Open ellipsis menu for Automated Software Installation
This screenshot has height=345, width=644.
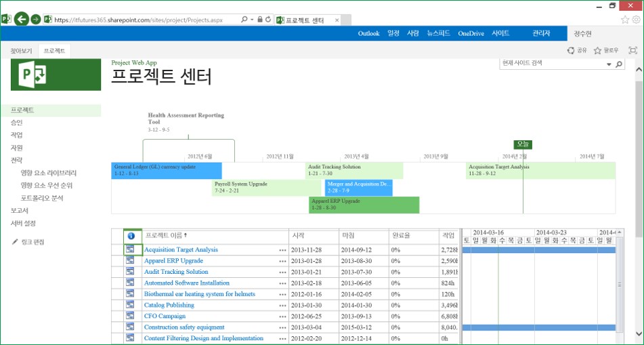tap(282, 283)
